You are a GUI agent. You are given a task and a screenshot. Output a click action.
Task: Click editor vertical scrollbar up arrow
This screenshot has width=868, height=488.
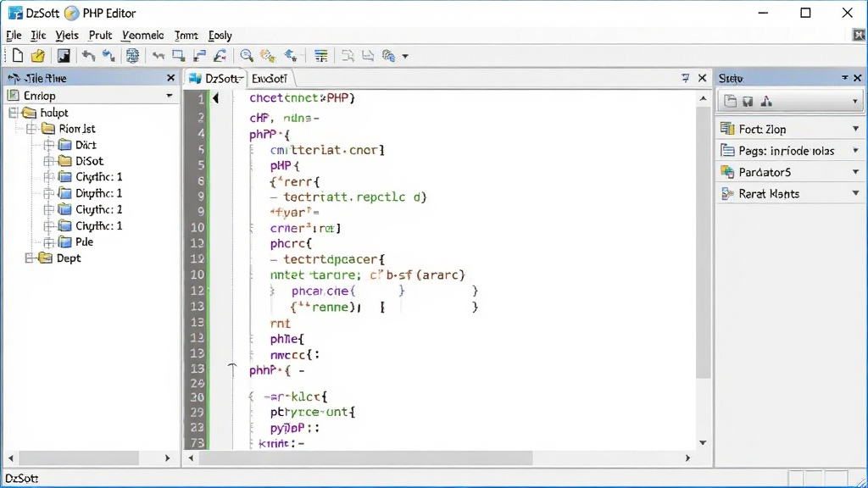703,98
